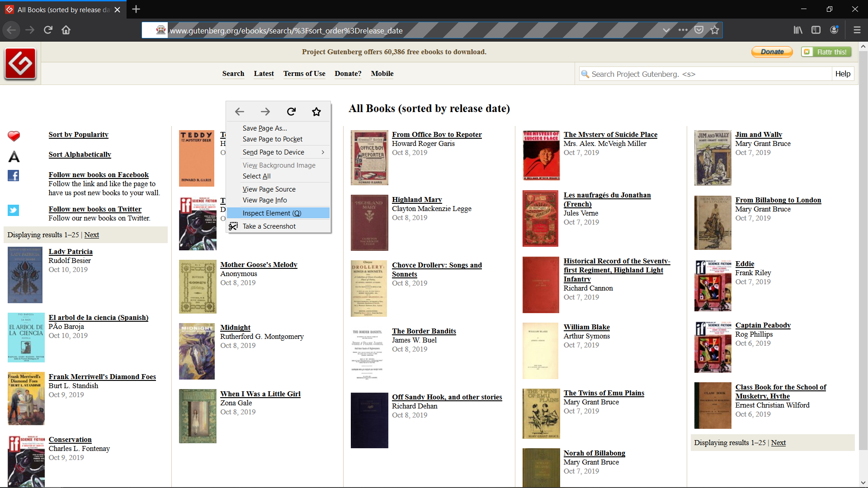The height and width of the screenshot is (488, 868).
Task: Click the Twitter bird icon
Action: pyautogui.click(x=14, y=210)
